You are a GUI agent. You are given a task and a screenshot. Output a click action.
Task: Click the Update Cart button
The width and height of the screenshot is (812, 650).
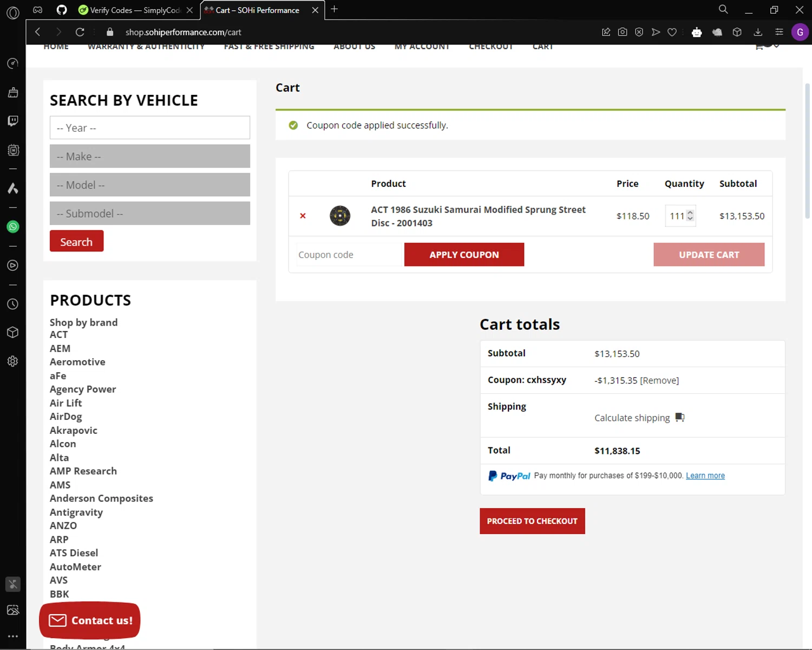(709, 255)
